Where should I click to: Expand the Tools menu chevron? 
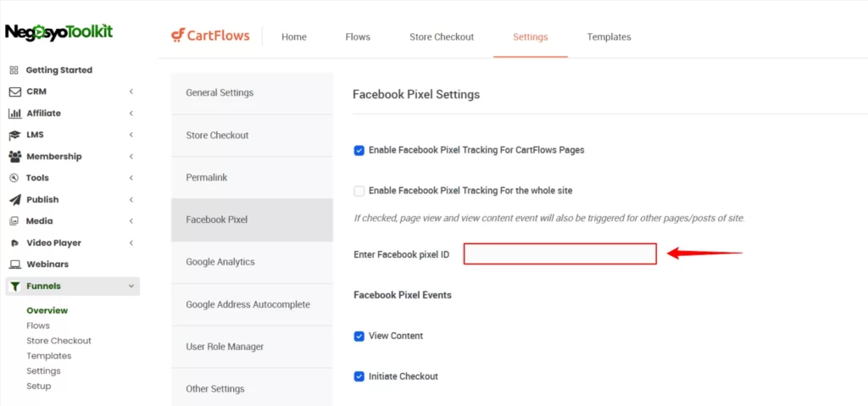point(131,178)
